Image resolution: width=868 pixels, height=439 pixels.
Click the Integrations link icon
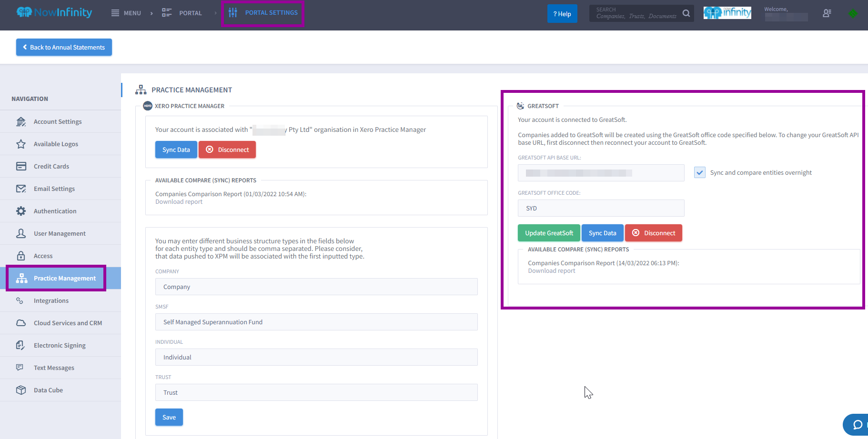[x=20, y=300]
